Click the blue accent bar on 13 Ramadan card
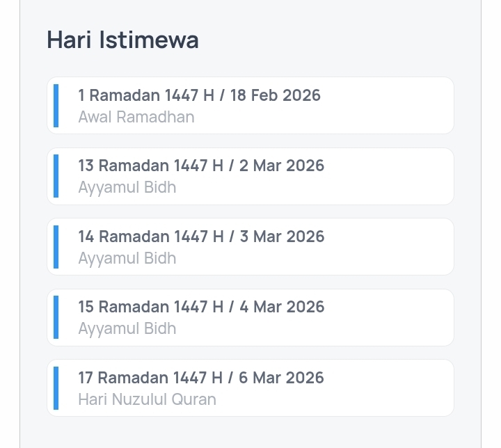The width and height of the screenshot is (501, 448). coord(56,176)
